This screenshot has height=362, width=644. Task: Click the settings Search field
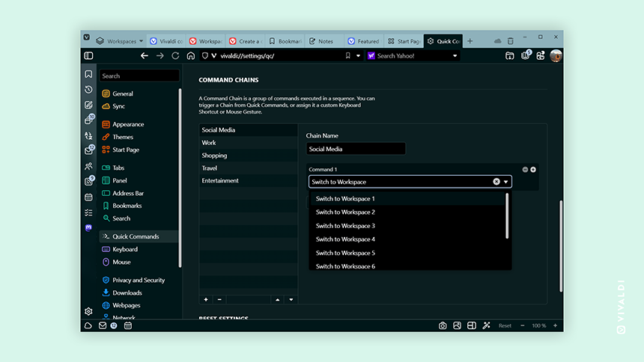point(139,76)
